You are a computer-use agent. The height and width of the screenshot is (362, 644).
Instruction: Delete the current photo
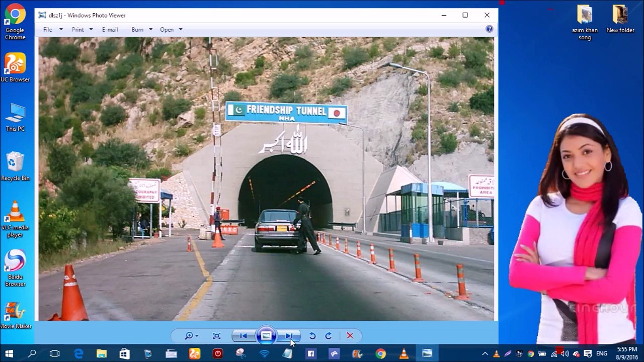point(350,336)
